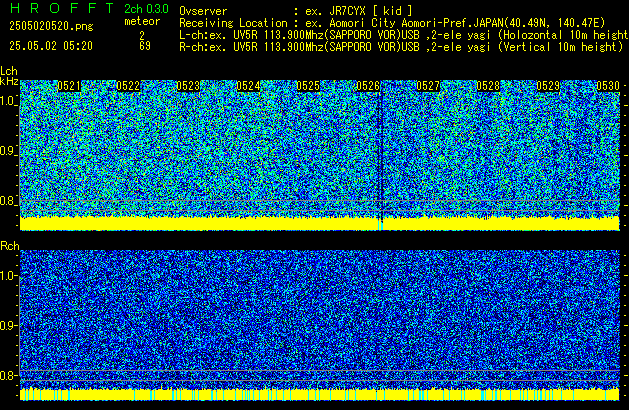This screenshot has height=410, width=629.
Task: Click the dark vertical dropout line in Lch spectrogram
Action: click(381, 154)
